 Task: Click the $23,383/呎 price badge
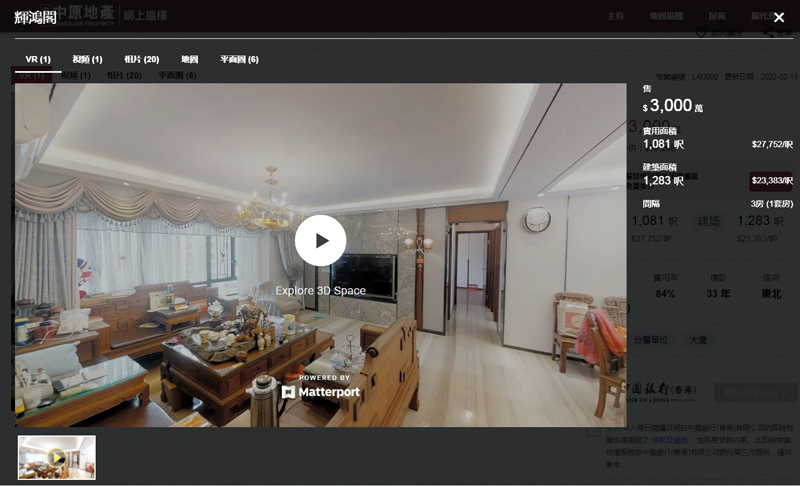coord(771,181)
